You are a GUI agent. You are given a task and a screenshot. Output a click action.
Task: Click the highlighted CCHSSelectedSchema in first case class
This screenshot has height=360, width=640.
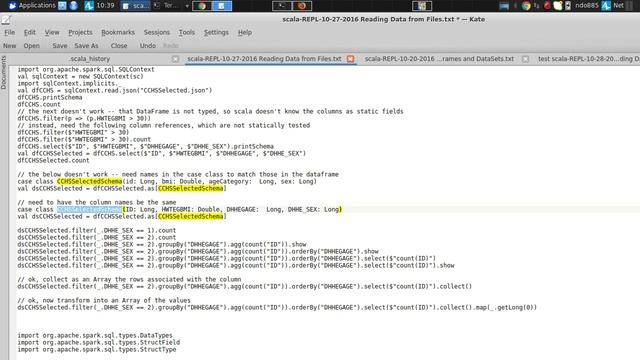(89, 181)
